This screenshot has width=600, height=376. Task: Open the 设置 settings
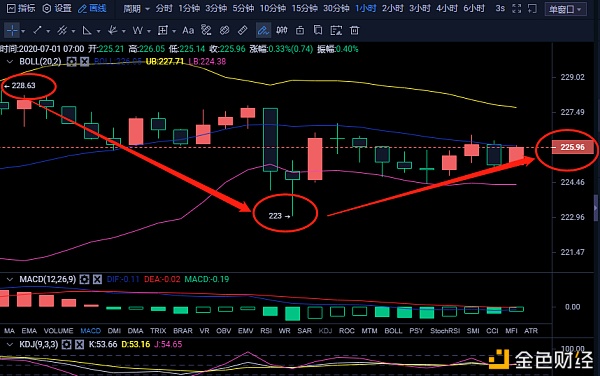click(57, 8)
